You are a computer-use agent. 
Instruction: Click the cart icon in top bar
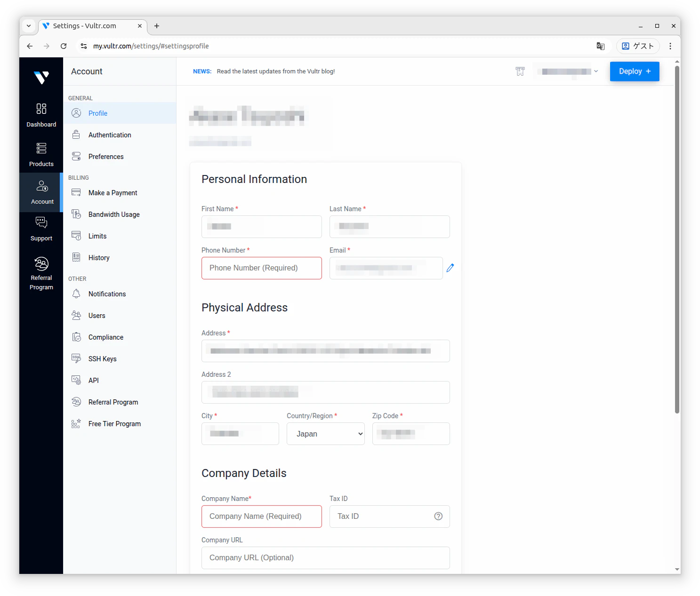click(x=520, y=72)
